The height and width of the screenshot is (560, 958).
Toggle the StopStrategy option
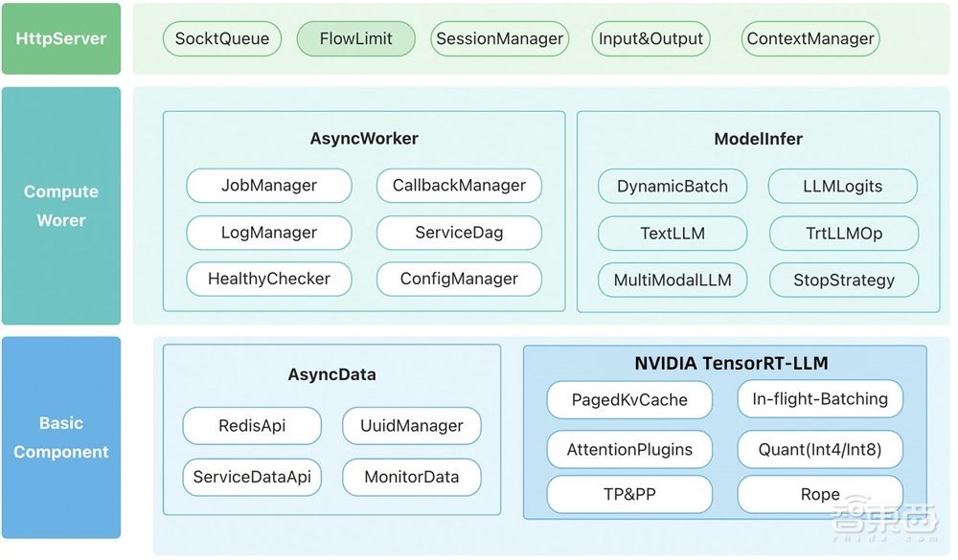[x=844, y=280]
